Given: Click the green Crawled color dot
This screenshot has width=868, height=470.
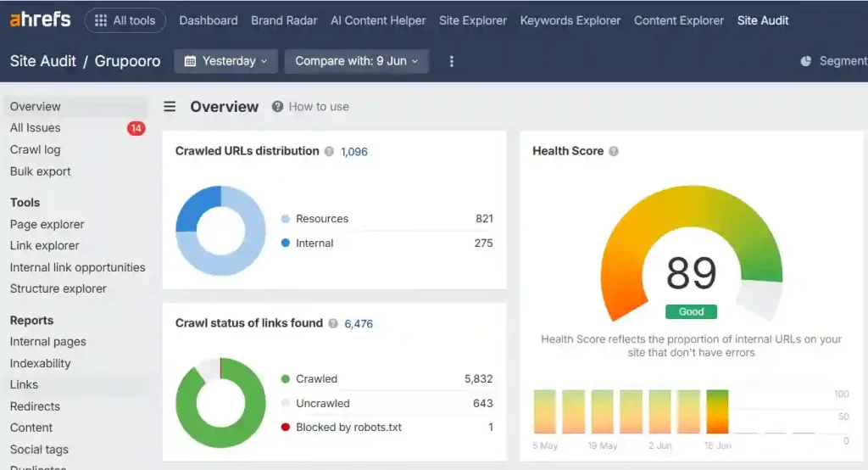Looking at the screenshot, I should tap(285, 378).
